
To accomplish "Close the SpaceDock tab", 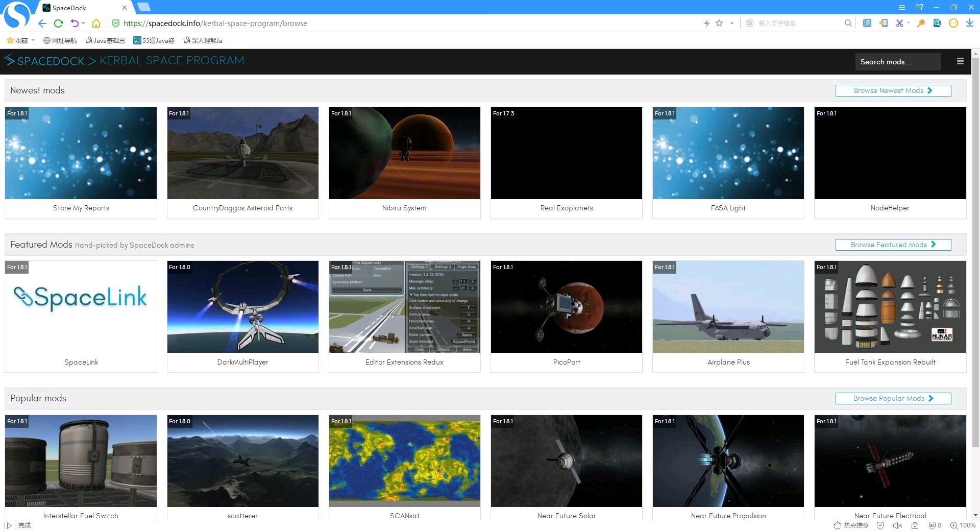I will coord(125,8).
